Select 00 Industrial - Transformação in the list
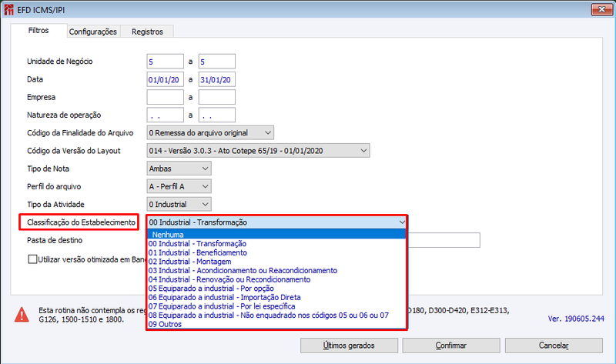 coord(276,243)
